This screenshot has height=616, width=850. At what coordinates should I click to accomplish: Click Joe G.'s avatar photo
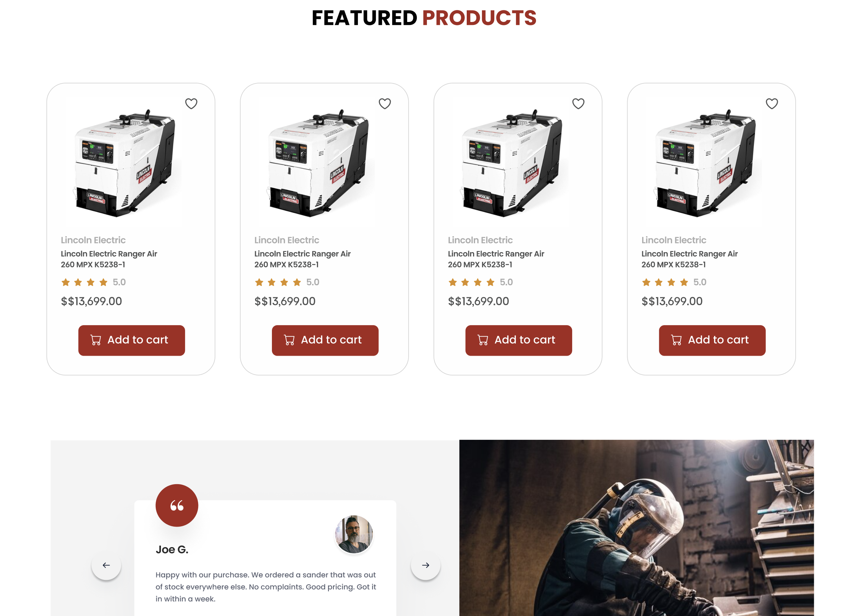354,534
